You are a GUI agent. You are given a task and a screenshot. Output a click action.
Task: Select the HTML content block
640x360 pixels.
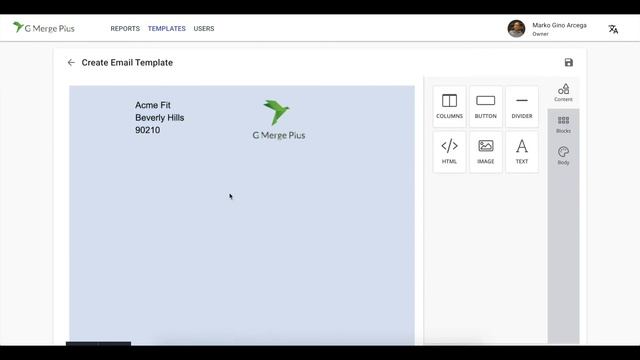click(x=449, y=152)
